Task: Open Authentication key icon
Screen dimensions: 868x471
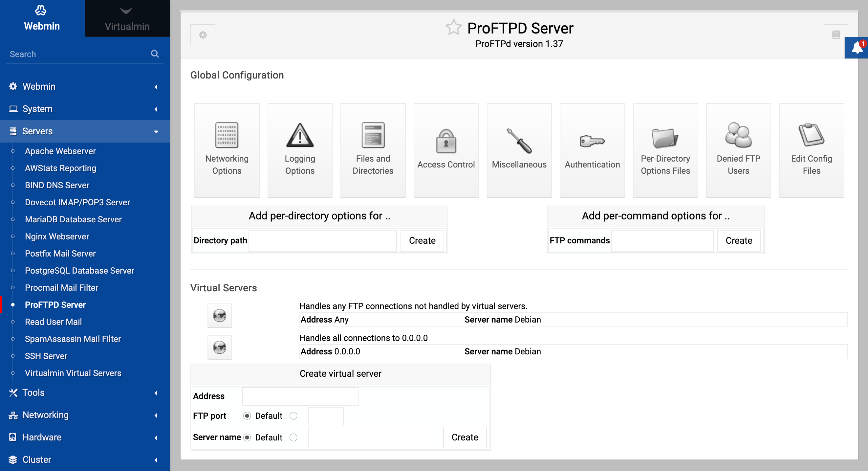Action: (592, 141)
